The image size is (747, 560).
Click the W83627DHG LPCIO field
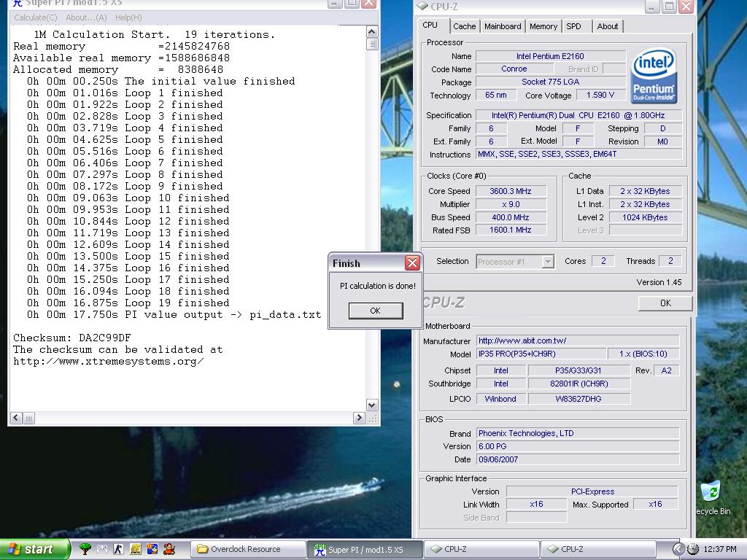[578, 399]
